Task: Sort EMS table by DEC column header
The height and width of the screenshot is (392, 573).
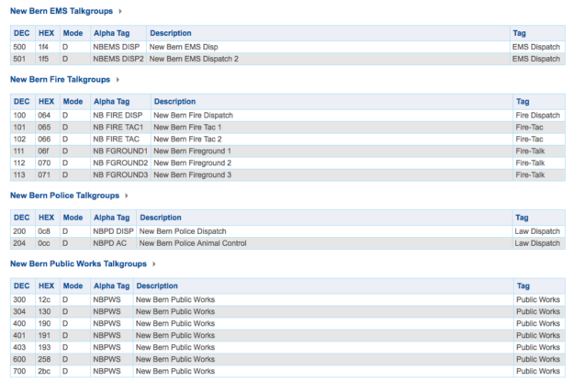Action: click(x=21, y=32)
